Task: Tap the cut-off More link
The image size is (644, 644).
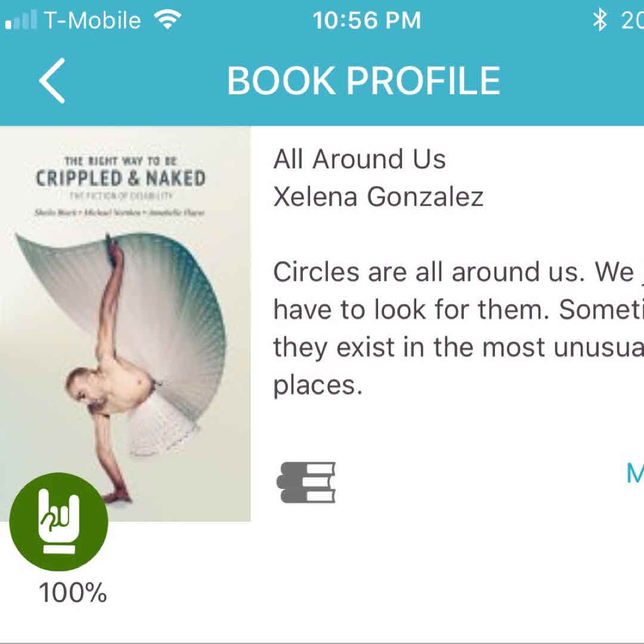Action: [x=634, y=473]
